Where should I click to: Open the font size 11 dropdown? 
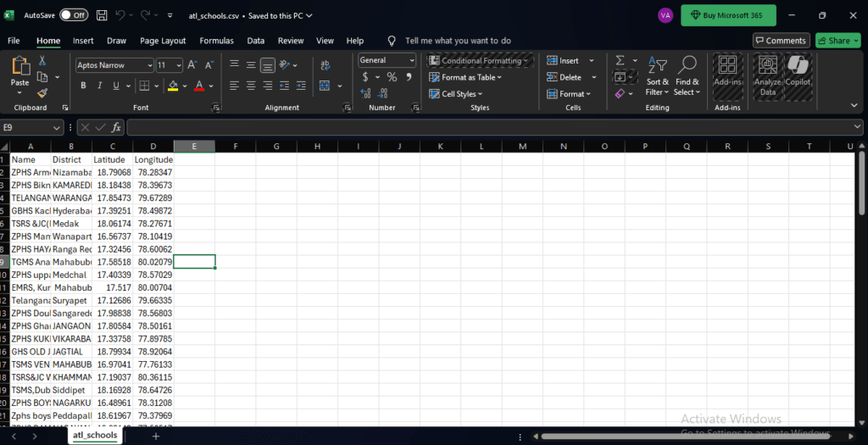(179, 65)
